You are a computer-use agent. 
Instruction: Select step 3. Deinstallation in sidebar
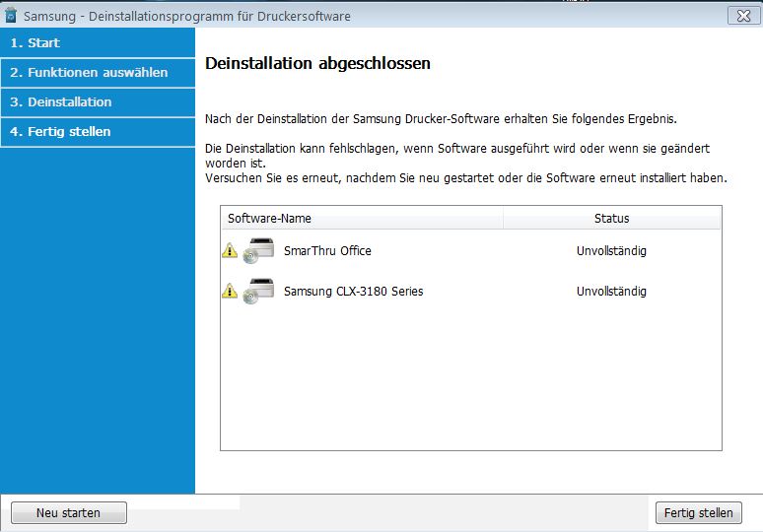98,102
